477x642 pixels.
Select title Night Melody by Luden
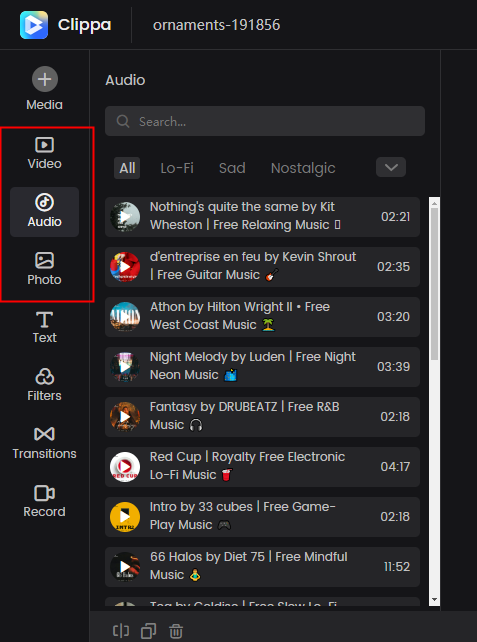pos(253,366)
